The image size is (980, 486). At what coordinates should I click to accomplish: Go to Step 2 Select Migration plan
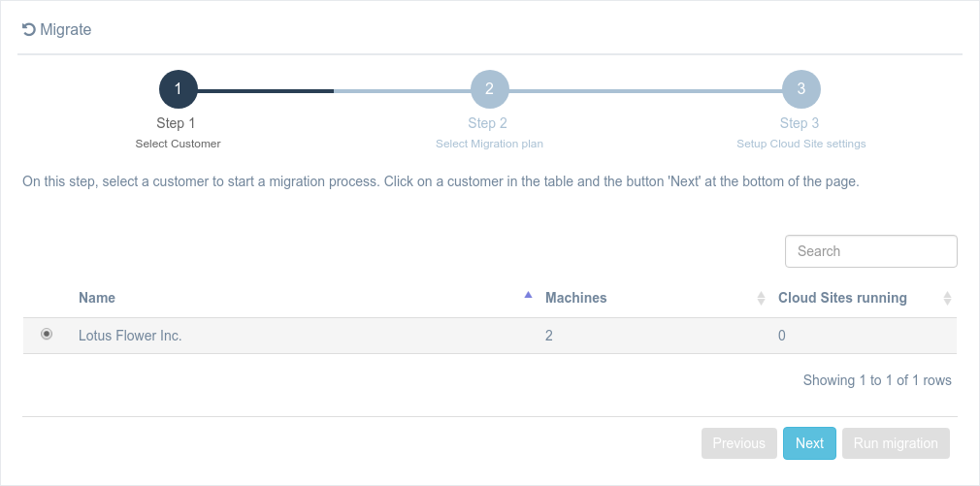point(489,133)
